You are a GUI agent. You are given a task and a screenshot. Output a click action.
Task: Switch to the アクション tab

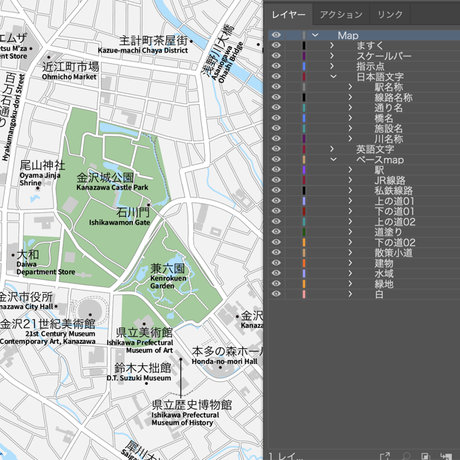[341, 15]
